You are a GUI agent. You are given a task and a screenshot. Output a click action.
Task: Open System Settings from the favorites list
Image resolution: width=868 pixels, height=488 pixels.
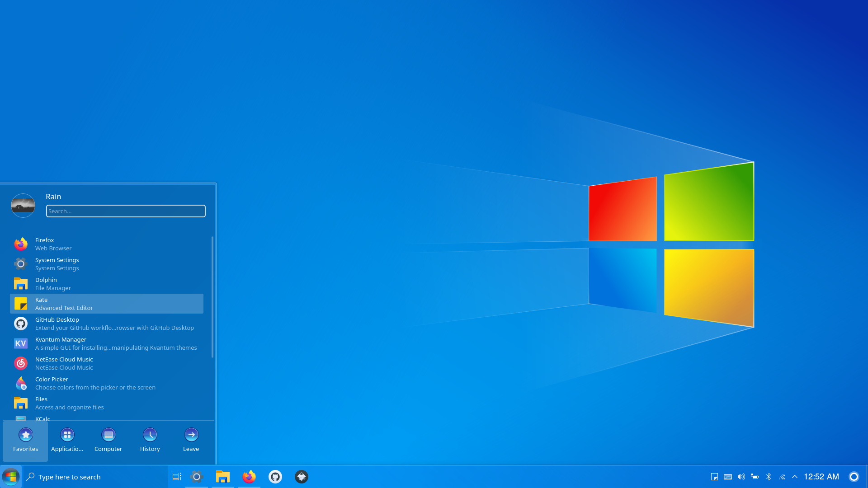click(107, 264)
